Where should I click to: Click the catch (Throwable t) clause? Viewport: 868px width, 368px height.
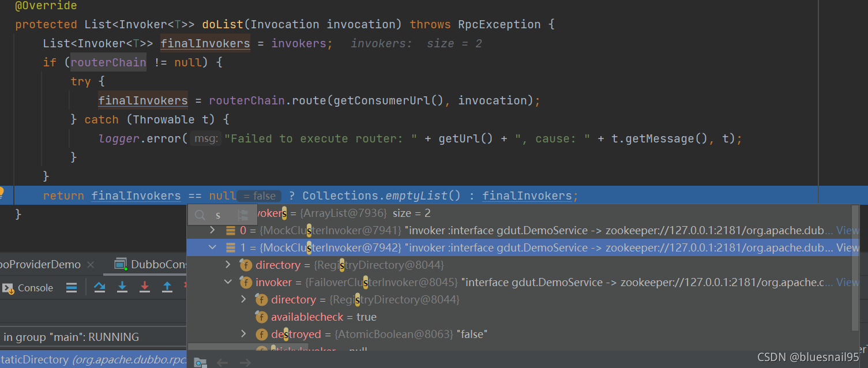[150, 120]
